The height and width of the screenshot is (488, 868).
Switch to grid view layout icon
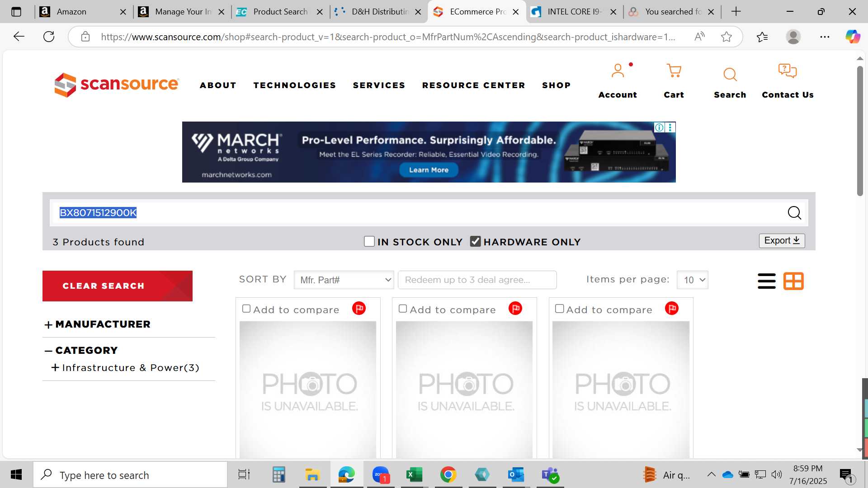click(793, 281)
